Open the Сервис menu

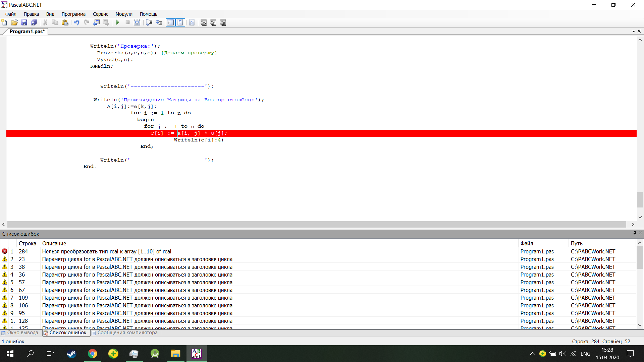pos(100,14)
